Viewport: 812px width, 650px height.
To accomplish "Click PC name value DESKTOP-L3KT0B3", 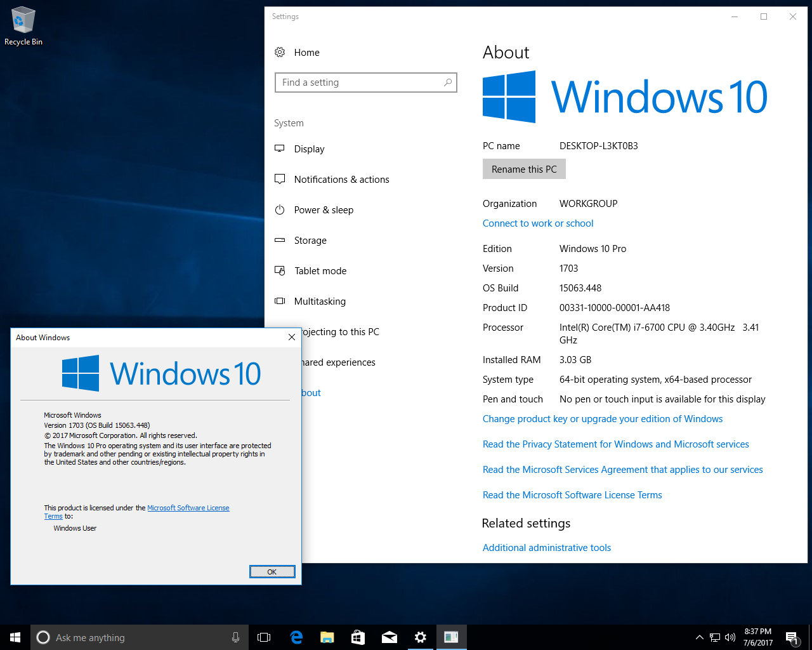I will pyautogui.click(x=599, y=146).
